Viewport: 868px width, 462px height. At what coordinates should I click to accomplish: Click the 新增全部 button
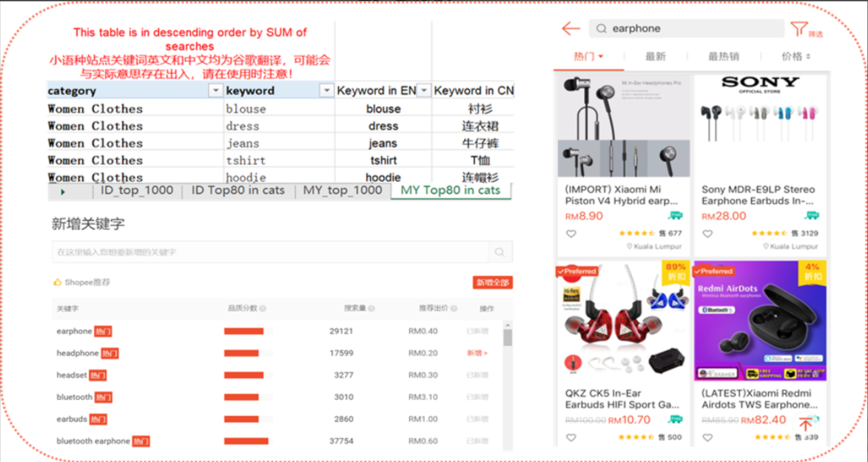(x=493, y=282)
